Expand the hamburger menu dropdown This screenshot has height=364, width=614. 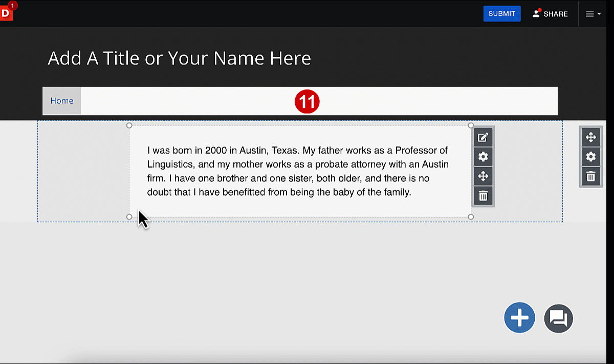click(593, 14)
